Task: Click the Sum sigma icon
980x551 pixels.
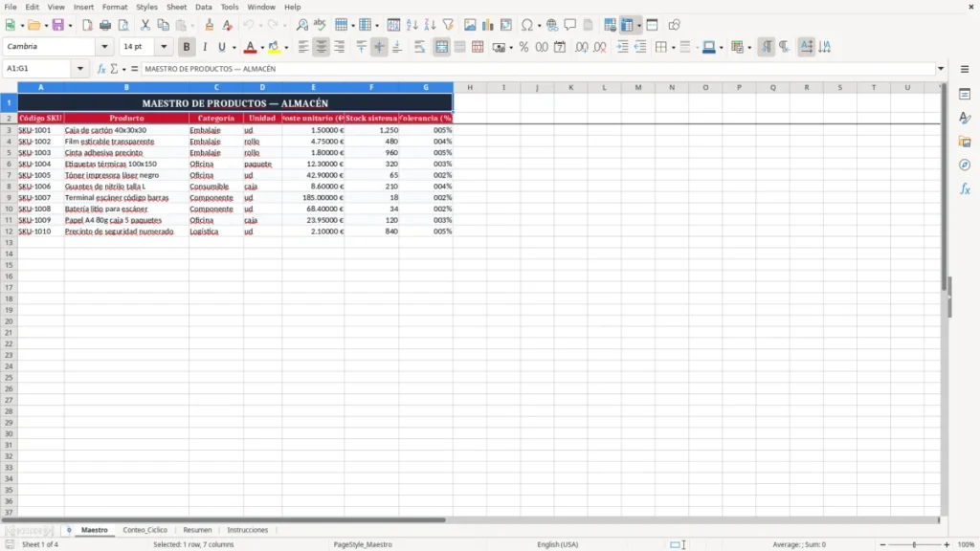Action: pyautogui.click(x=114, y=69)
